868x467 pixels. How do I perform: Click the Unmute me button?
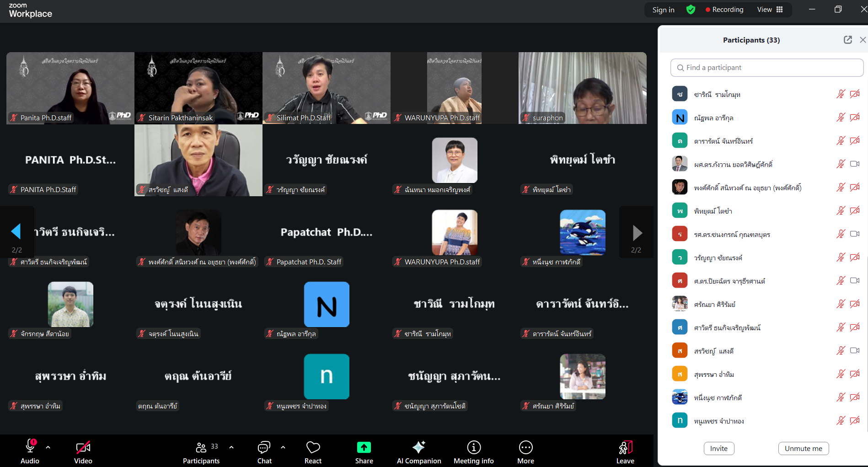(803, 448)
